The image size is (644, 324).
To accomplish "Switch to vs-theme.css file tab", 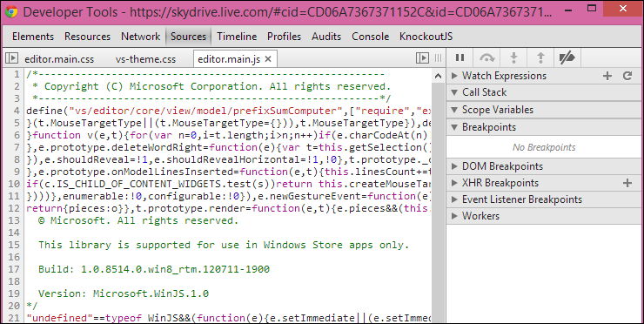I will pos(145,59).
